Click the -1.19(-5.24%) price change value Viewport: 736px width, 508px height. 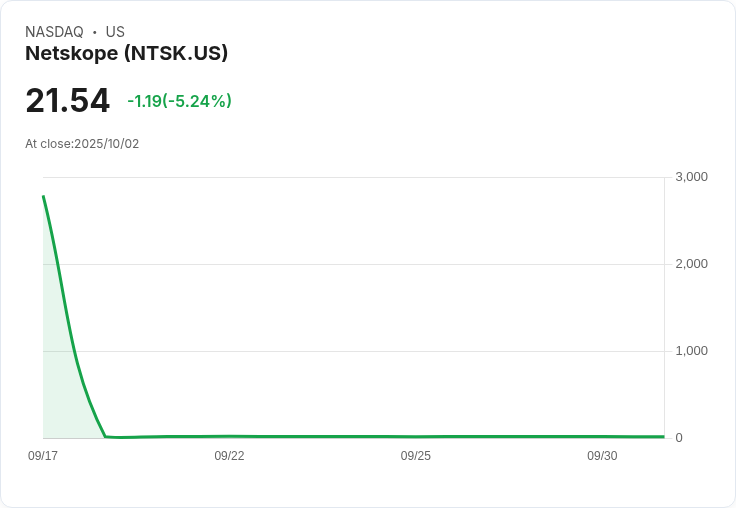tap(179, 101)
